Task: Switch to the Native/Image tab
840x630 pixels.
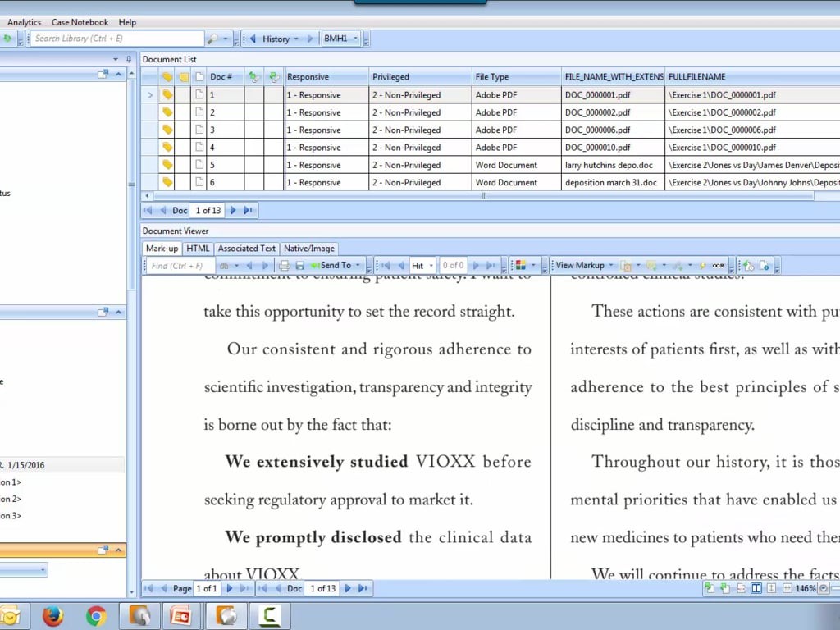Action: pos(308,249)
